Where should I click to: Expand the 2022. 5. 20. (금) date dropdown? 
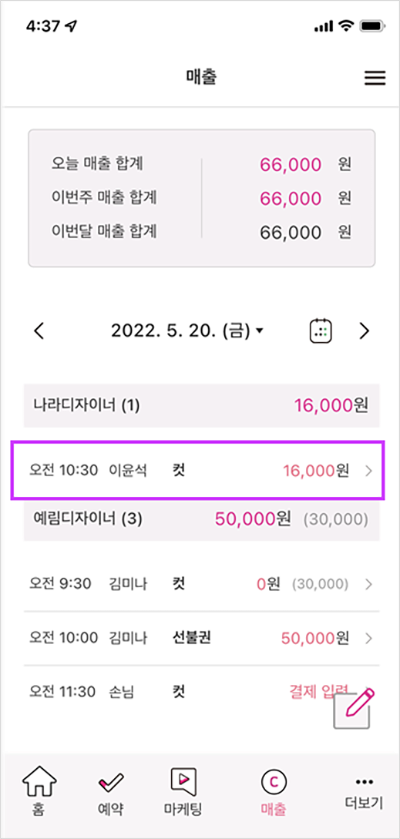187,331
